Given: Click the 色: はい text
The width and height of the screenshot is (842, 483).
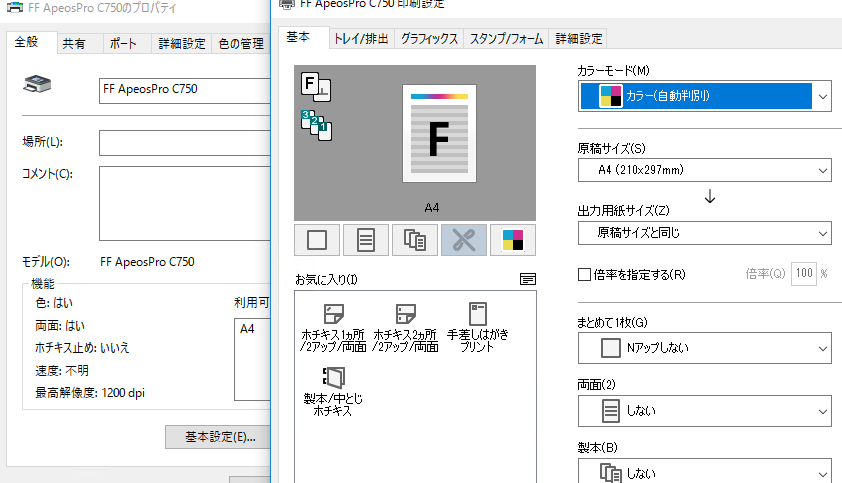Looking at the screenshot, I should (54, 303).
